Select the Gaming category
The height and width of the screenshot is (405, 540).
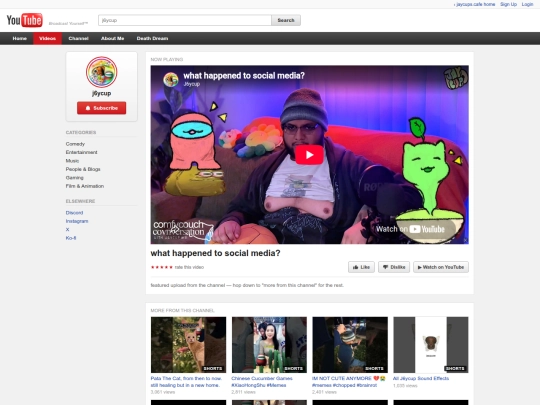(x=74, y=178)
